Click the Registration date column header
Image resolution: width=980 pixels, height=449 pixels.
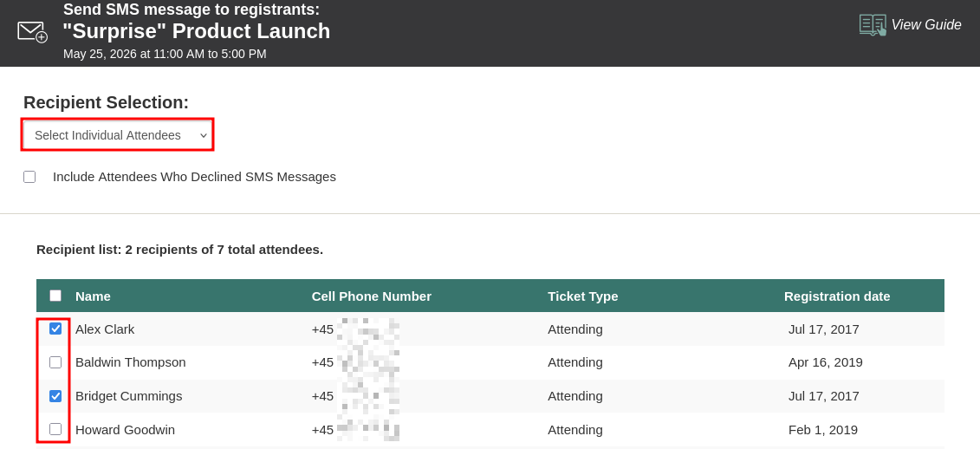coord(836,296)
